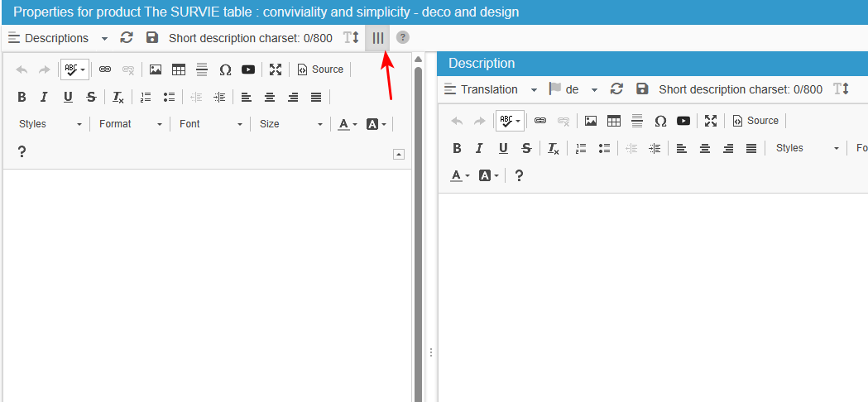868x402 pixels.
Task: Insert horizontal line in left editor
Action: click(202, 69)
